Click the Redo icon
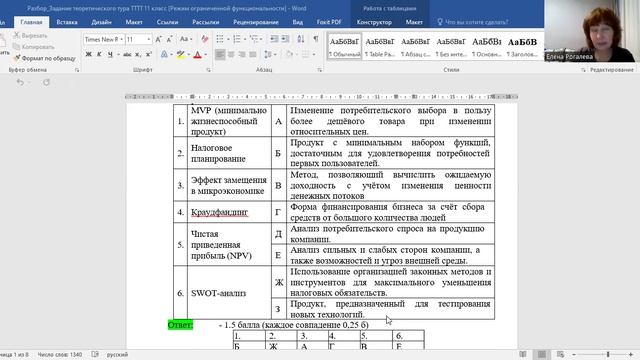The image size is (640, 360). point(46,82)
